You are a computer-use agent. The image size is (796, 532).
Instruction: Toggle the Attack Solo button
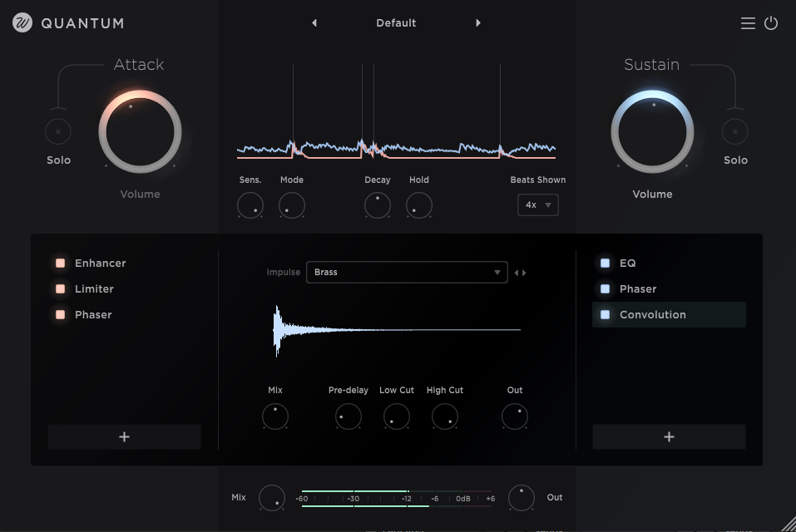pos(58,131)
